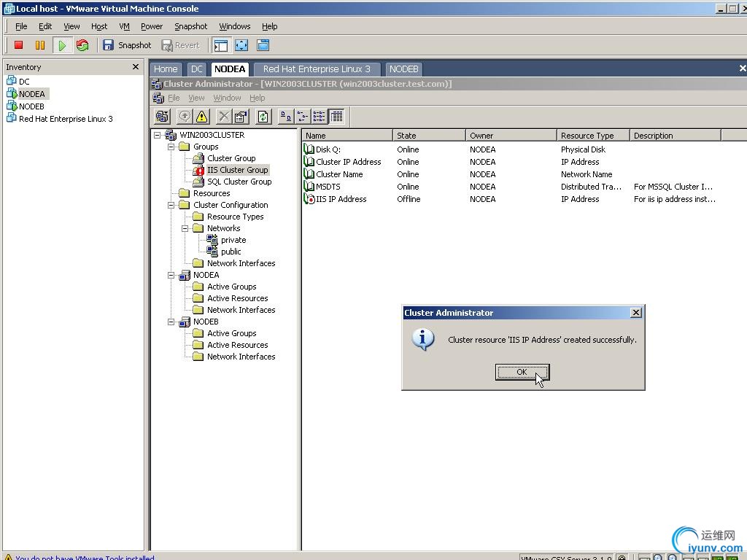747x560 pixels.
Task: Click Open Connection to Cluster icon
Action: [x=162, y=116]
